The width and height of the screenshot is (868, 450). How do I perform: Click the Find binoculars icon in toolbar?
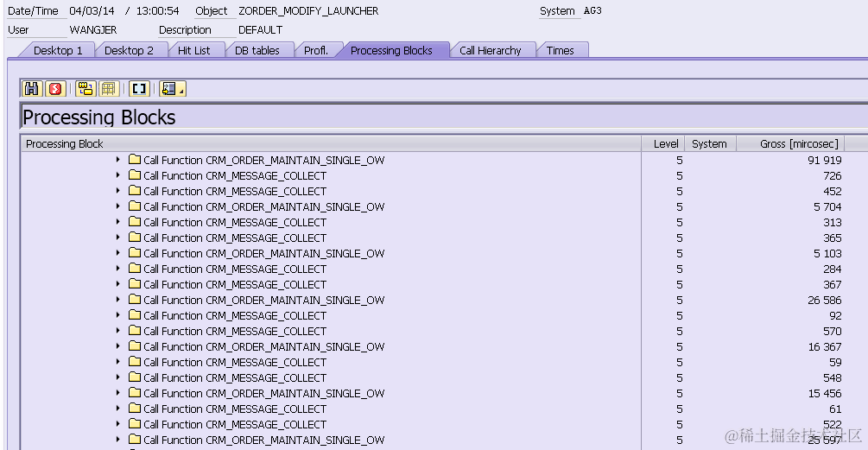(32, 89)
